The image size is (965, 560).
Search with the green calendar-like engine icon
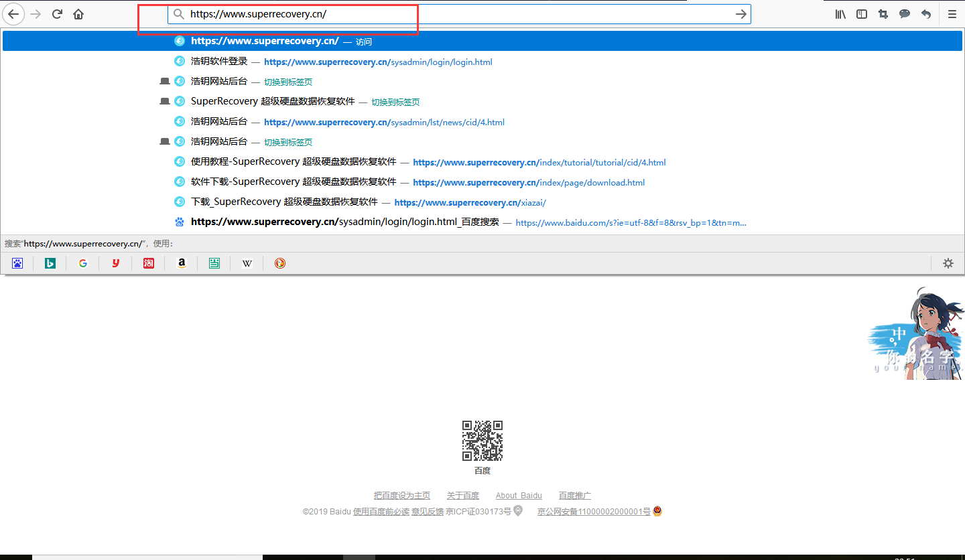click(214, 263)
